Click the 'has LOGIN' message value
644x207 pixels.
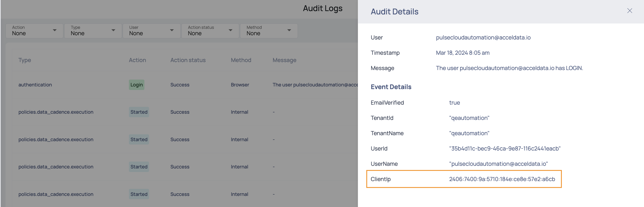(x=510, y=68)
